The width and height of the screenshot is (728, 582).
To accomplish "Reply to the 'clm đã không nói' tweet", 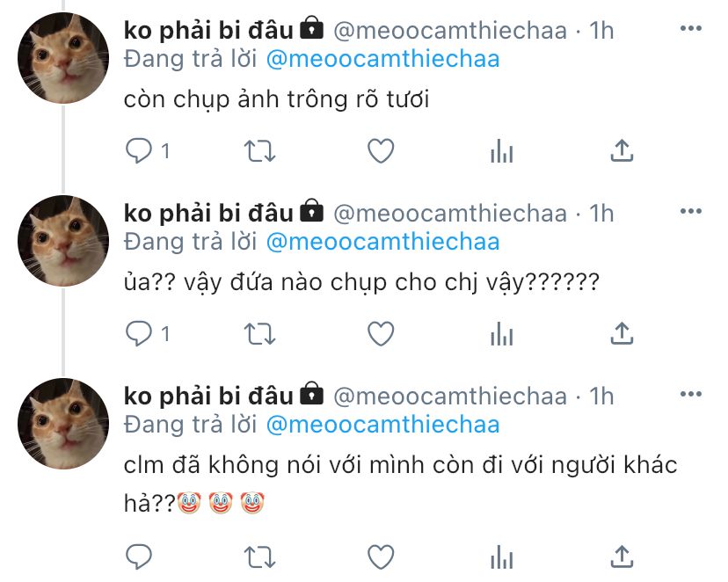I will tap(139, 557).
